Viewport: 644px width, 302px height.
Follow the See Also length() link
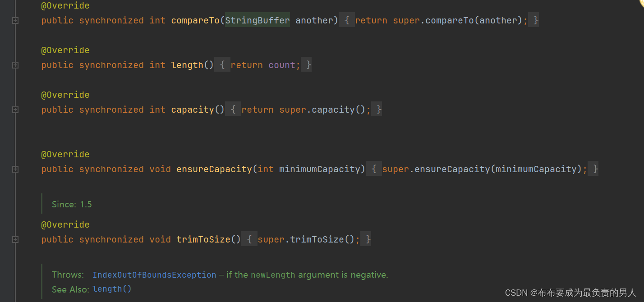(112, 289)
